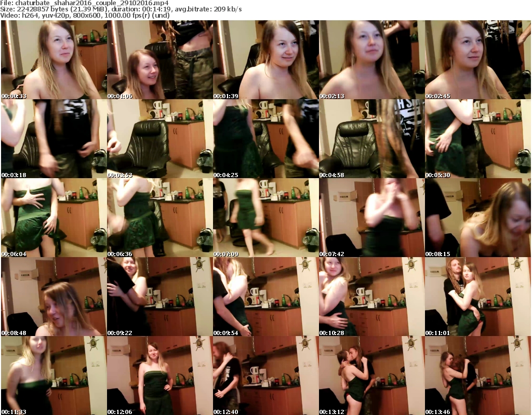Click the 'Size: 22428857 bytes' info line
The height and width of the screenshot is (415, 532).
pos(121,9)
